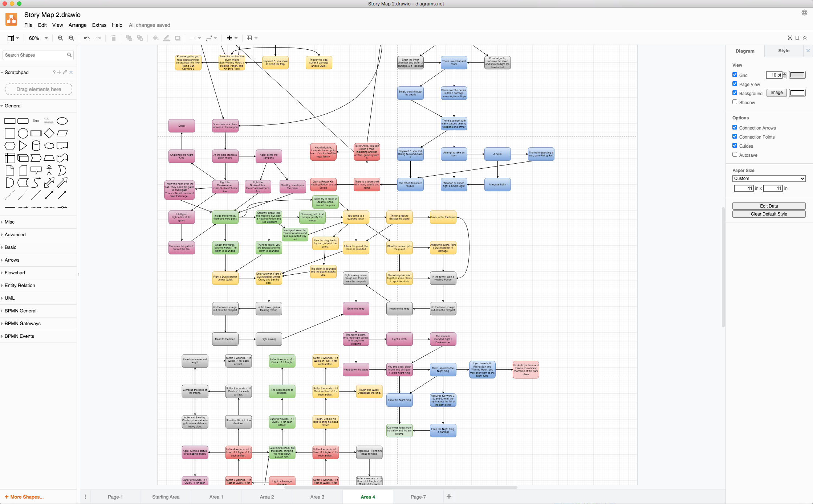Open the Extras menu
Viewport: 813px width, 504px height.
click(x=99, y=25)
